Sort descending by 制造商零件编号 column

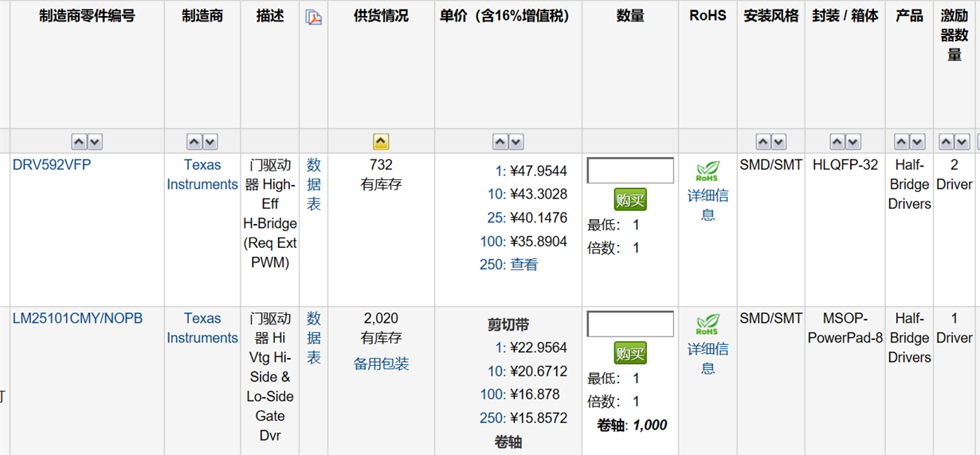click(95, 142)
